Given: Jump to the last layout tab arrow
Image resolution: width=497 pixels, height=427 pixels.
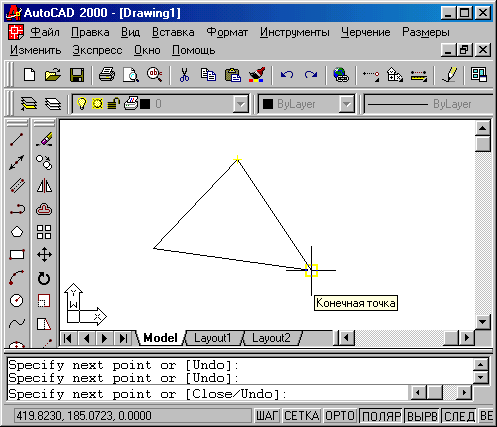Looking at the screenshot, I should [123, 338].
